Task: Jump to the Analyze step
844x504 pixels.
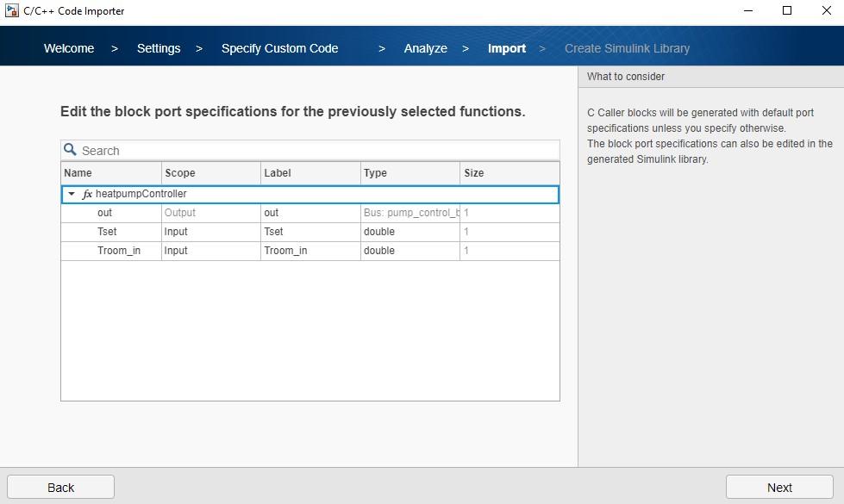Action: (x=425, y=48)
